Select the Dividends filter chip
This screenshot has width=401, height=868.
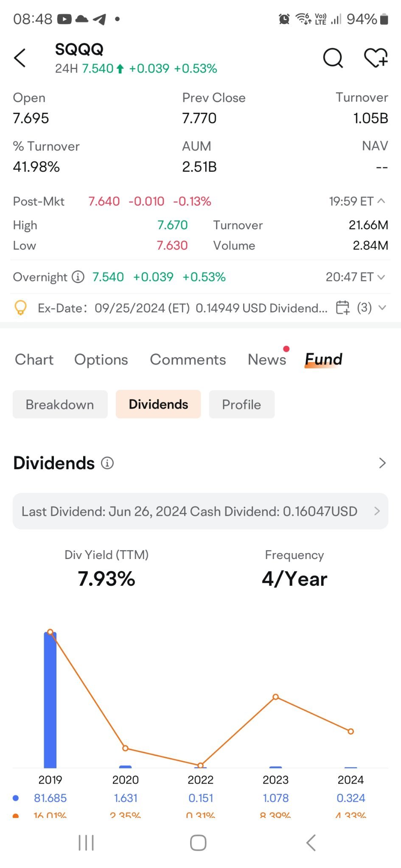[158, 404]
